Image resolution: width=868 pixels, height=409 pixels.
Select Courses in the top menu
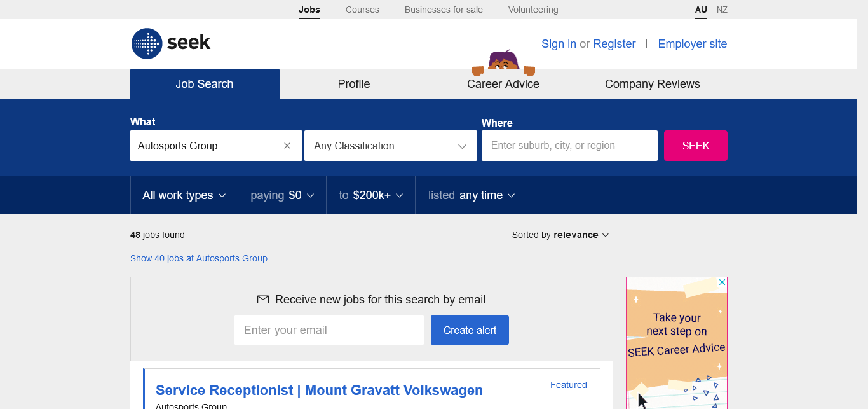click(362, 10)
